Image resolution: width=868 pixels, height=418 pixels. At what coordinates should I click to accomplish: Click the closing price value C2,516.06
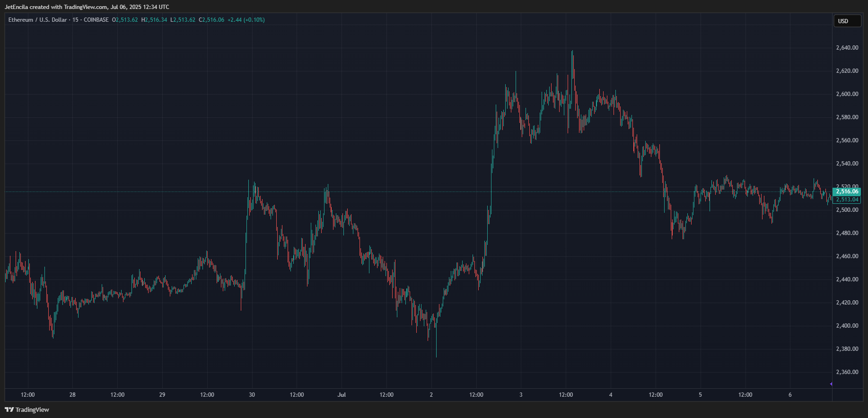click(211, 20)
